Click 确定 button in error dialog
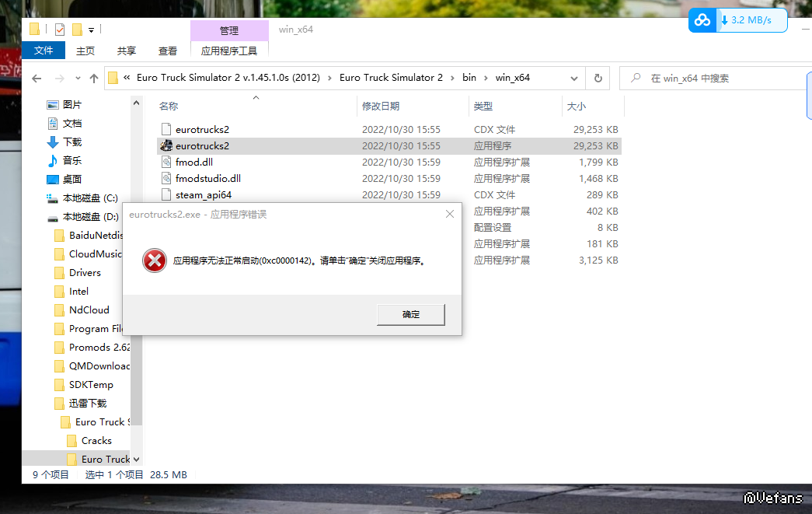 click(x=410, y=314)
